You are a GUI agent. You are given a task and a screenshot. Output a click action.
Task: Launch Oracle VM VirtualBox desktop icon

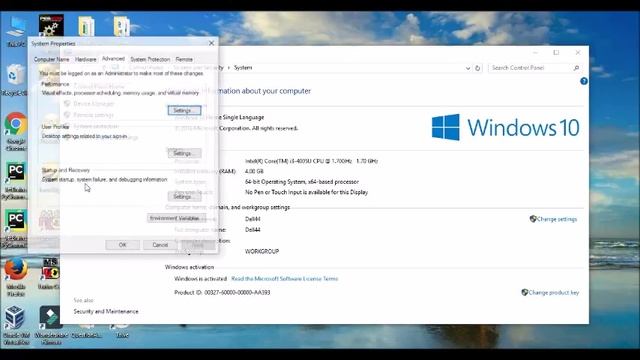click(16, 324)
